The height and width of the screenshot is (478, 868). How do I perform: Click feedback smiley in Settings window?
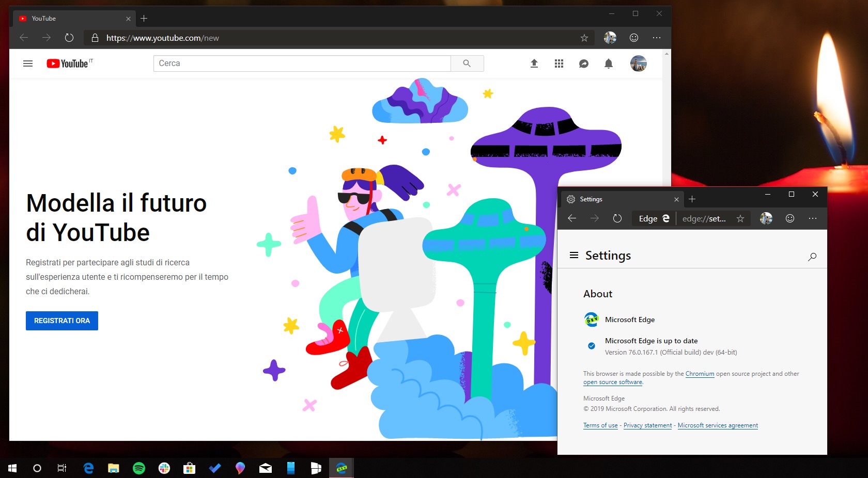[790, 218]
